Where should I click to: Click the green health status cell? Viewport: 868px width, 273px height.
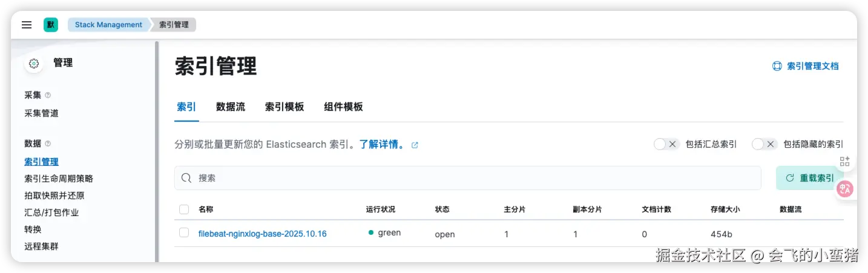pyautogui.click(x=385, y=232)
